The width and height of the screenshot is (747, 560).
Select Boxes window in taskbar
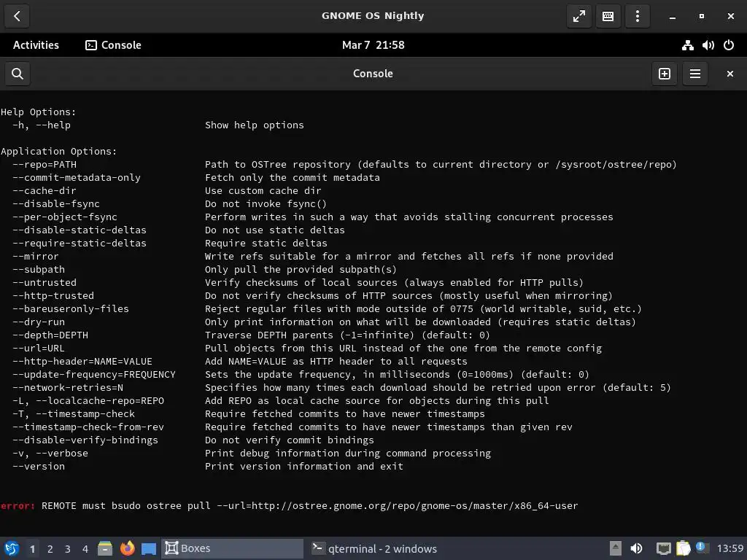233,548
